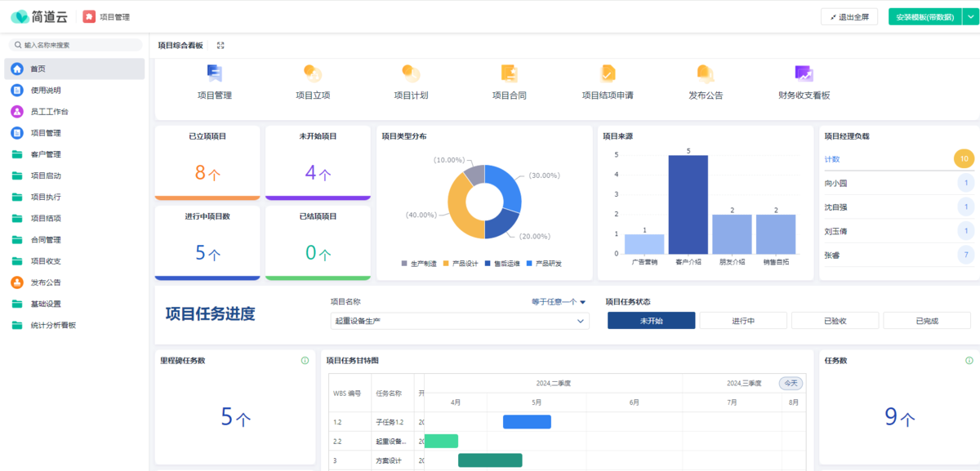Click the 基础设置 folder icon
The image size is (980, 471).
click(x=17, y=304)
